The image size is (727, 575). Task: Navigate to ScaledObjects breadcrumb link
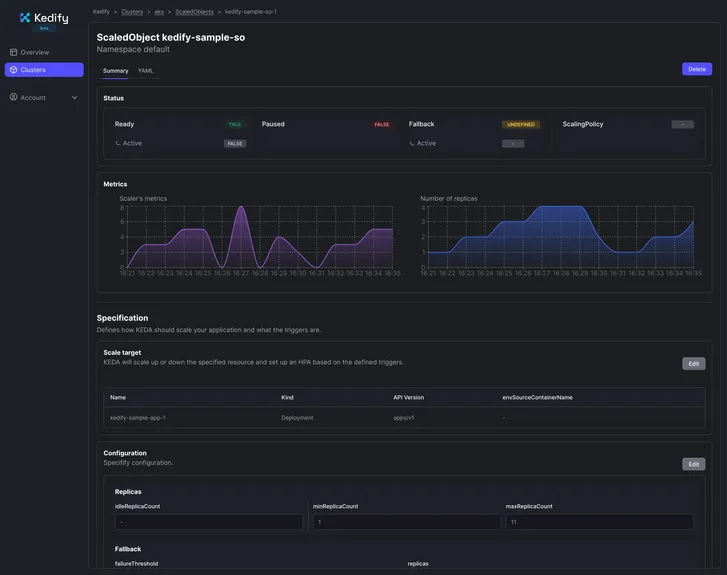194,12
